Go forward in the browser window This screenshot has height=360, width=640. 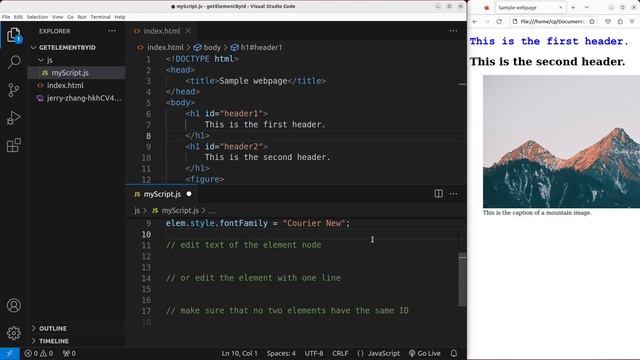[487, 22]
